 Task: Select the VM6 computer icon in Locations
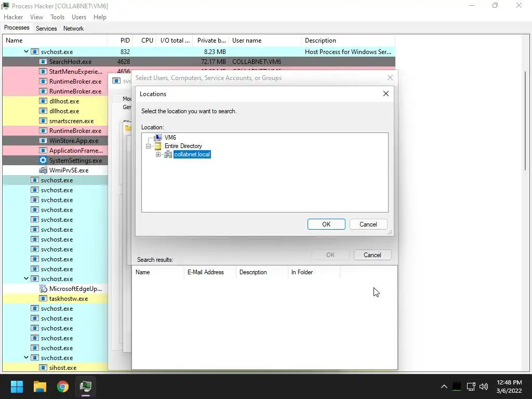[158, 137]
